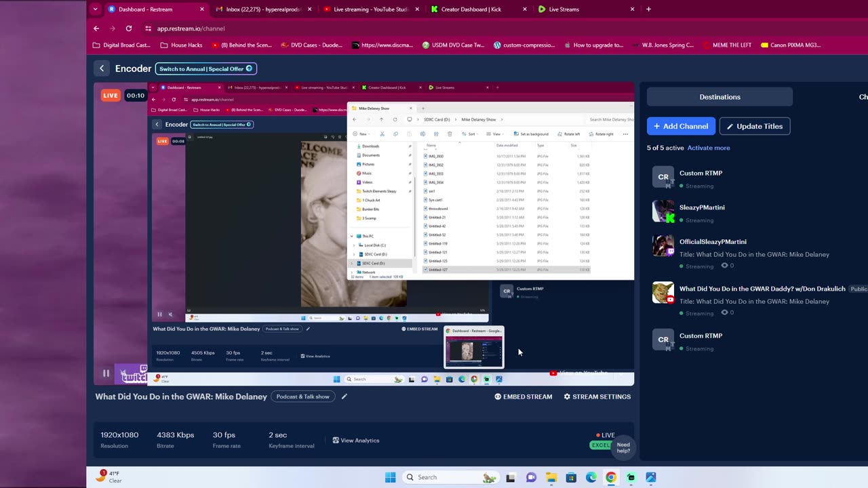Open Task View from the taskbar
The image size is (868, 488).
pos(511,477)
